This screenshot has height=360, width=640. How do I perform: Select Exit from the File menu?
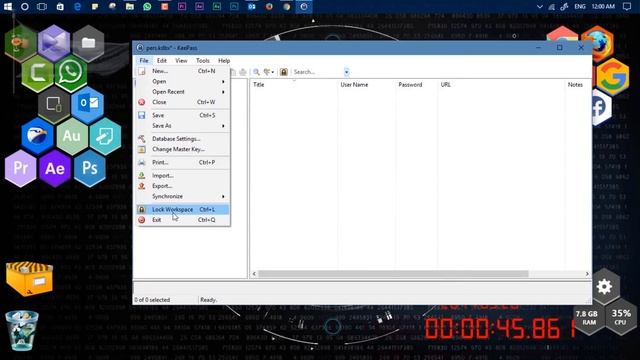[x=183, y=220]
